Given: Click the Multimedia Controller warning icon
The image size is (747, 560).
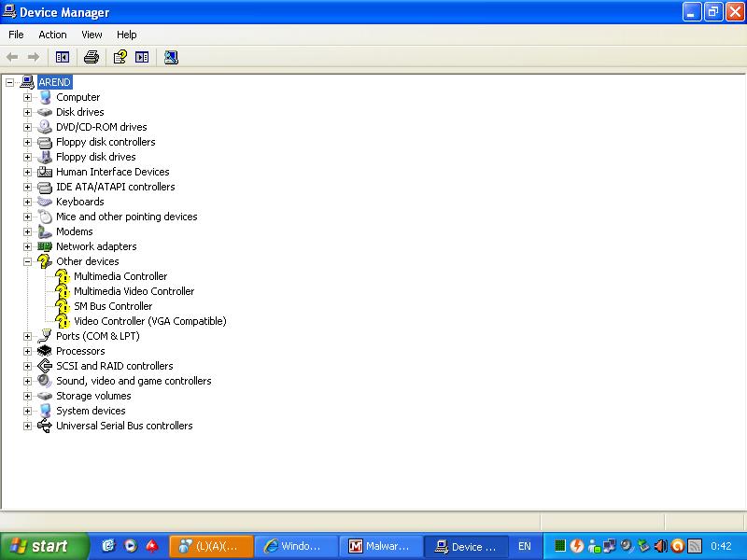Looking at the screenshot, I should [62, 276].
